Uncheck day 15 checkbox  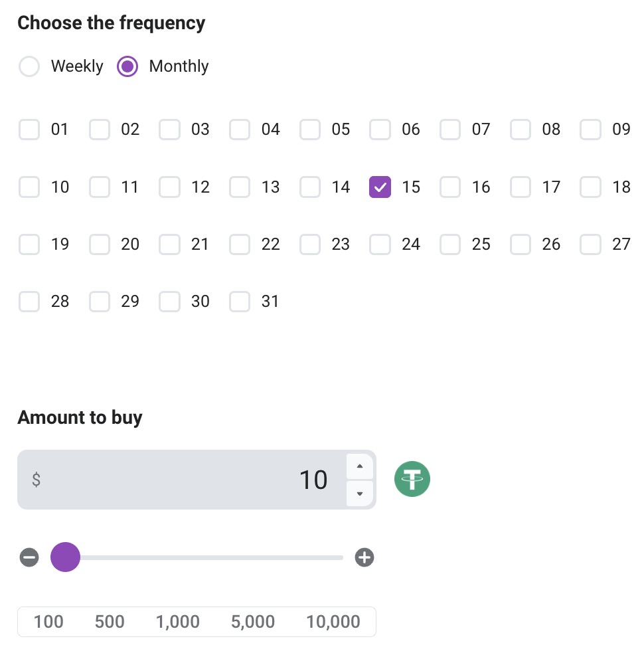[380, 187]
